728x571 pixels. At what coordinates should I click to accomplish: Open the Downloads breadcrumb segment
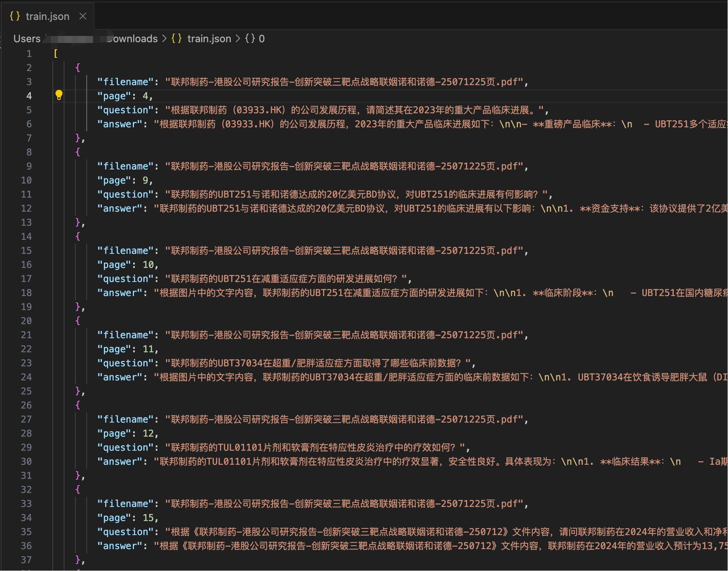(132, 39)
